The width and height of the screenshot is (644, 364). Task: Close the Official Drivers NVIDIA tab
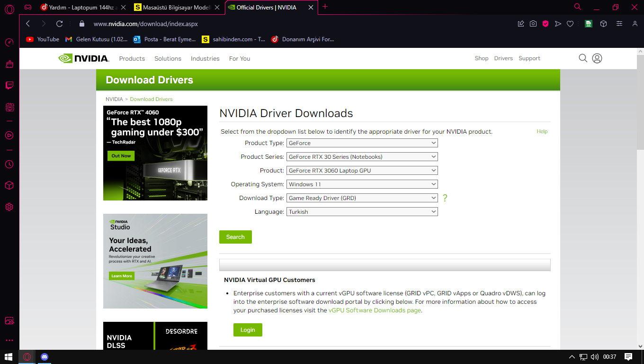coord(311,7)
